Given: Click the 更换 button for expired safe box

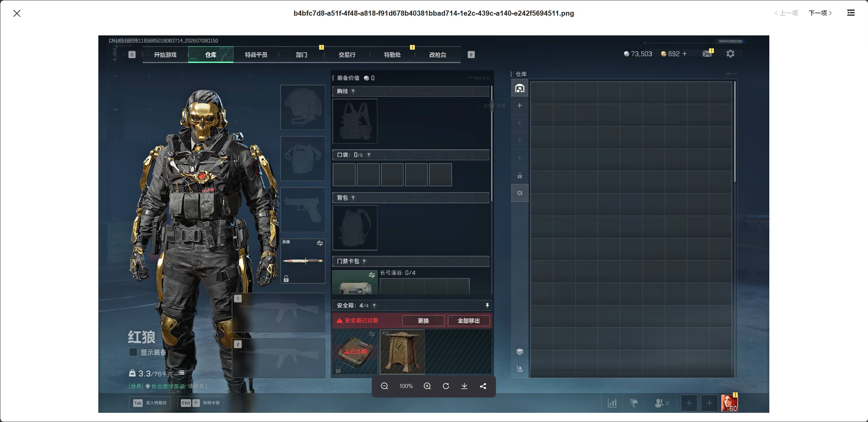Looking at the screenshot, I should 423,321.
